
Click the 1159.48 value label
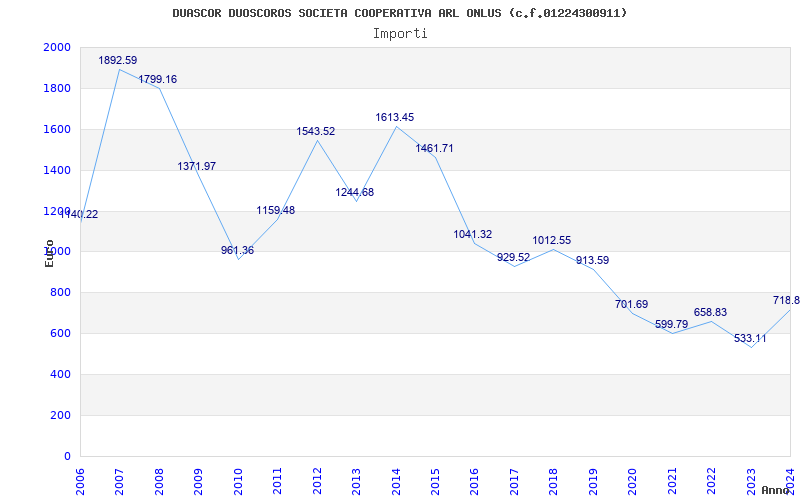(276, 210)
